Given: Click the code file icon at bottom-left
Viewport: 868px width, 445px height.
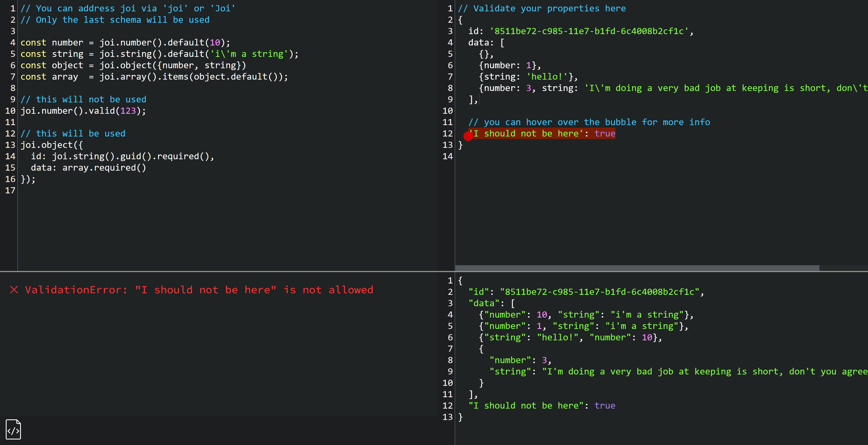Looking at the screenshot, I should 13,429.
